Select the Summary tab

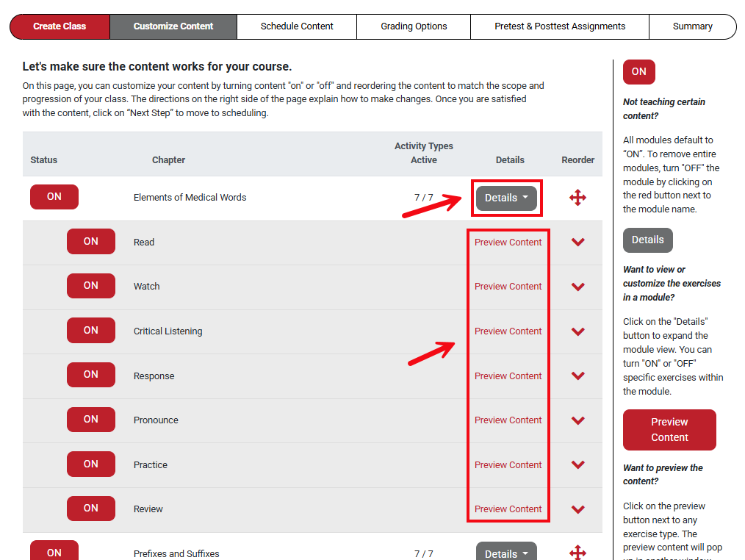tap(691, 26)
